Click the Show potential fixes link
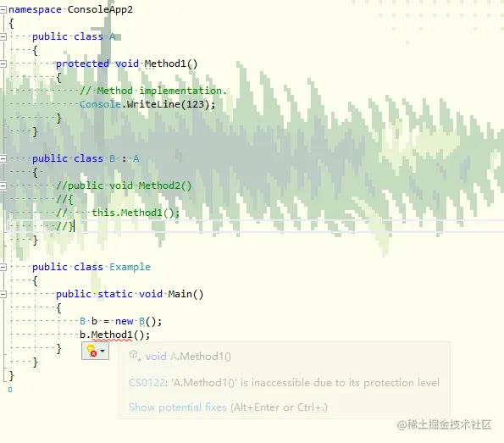The image size is (504, 443). click(178, 407)
